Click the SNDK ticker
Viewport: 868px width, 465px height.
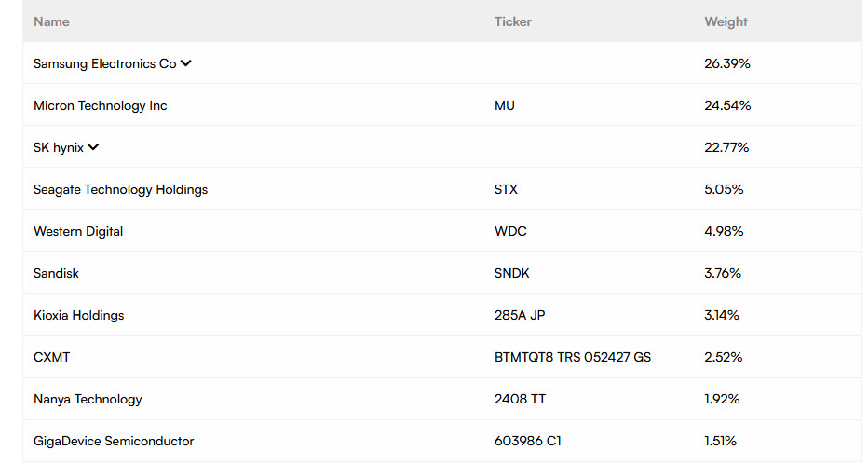(512, 273)
